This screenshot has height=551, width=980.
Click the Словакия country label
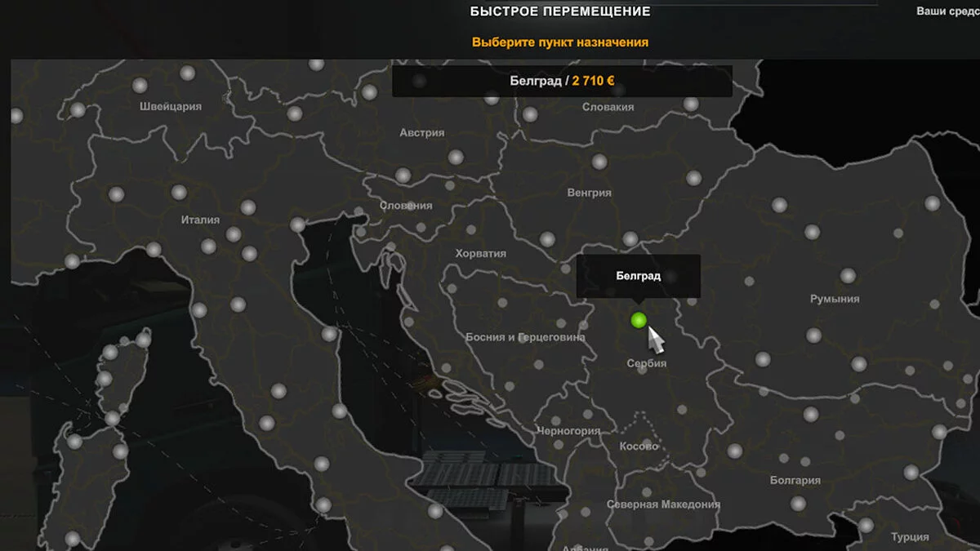click(608, 107)
